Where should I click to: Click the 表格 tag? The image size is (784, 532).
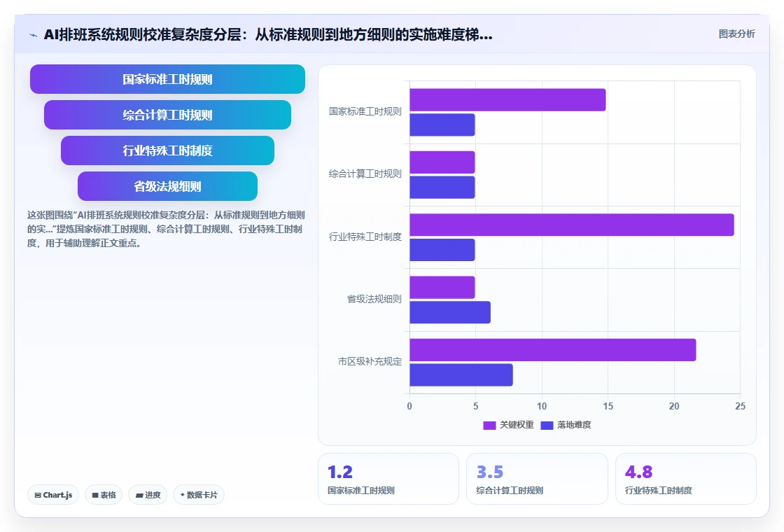pyautogui.click(x=104, y=495)
